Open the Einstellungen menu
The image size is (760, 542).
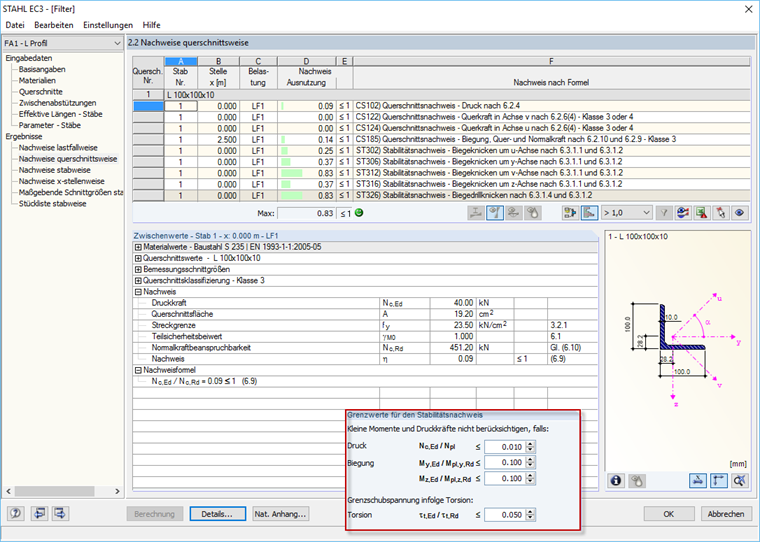click(x=108, y=25)
